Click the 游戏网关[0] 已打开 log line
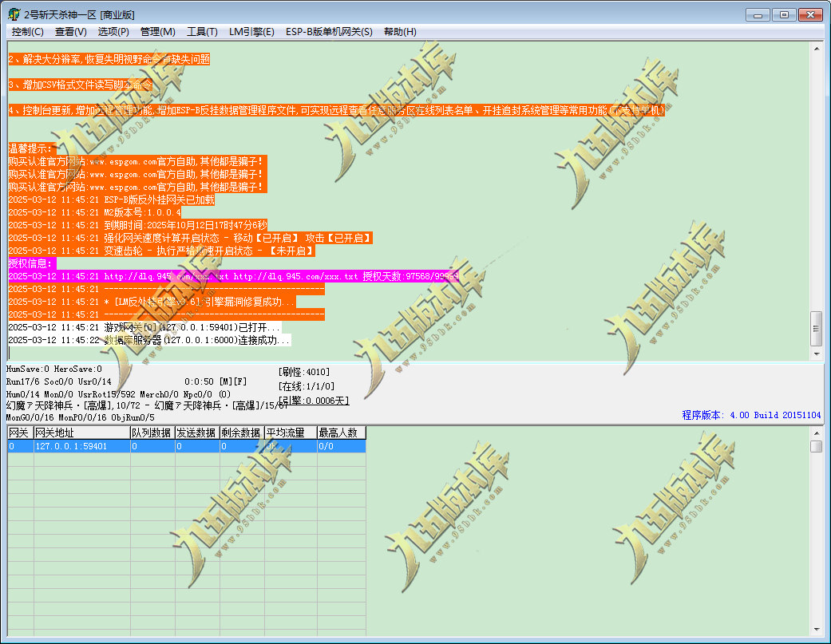Image resolution: width=831 pixels, height=644 pixels. point(144,327)
